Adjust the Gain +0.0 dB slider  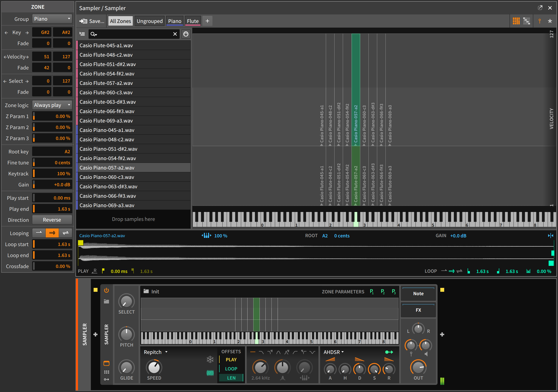[52, 184]
